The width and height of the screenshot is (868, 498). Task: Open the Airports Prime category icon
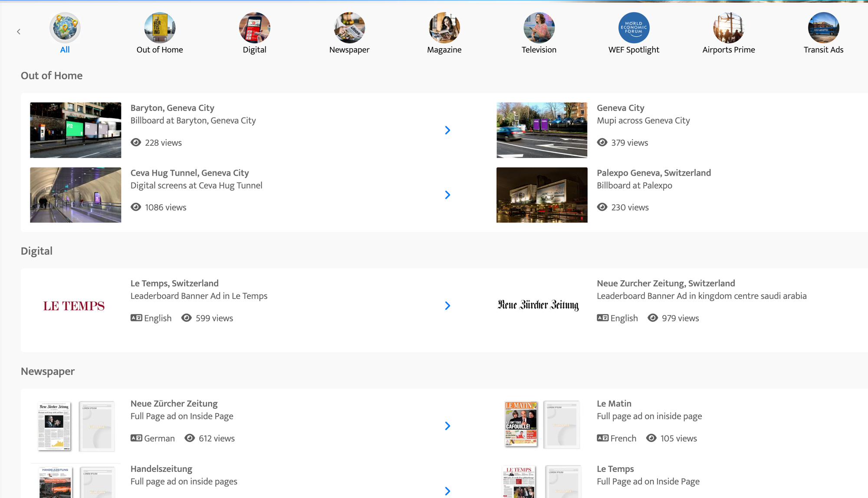(x=729, y=28)
